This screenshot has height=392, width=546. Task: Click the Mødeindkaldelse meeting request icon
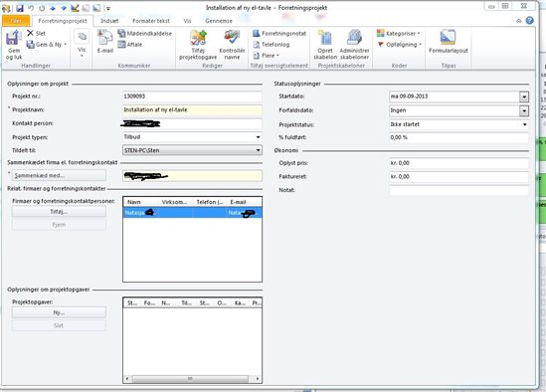click(x=121, y=34)
